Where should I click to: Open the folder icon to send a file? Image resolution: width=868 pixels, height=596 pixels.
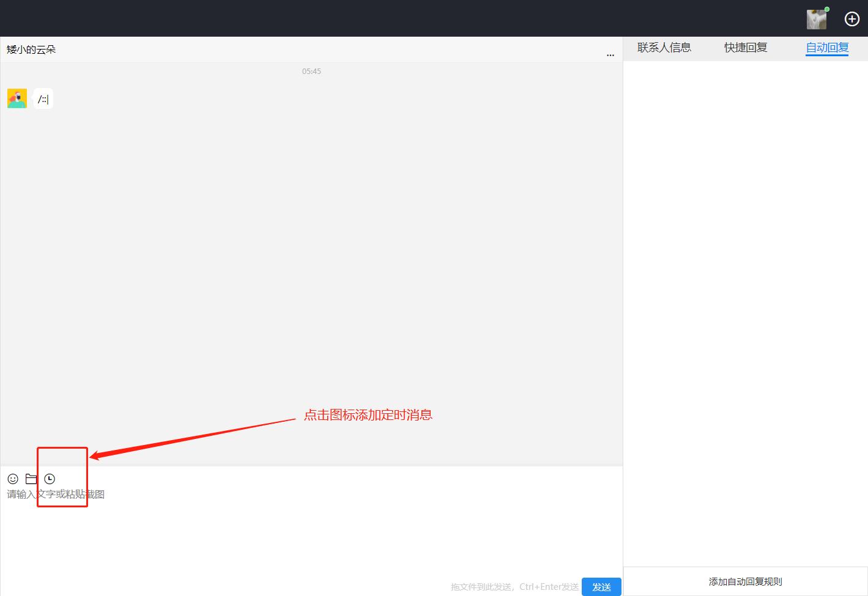click(x=31, y=479)
